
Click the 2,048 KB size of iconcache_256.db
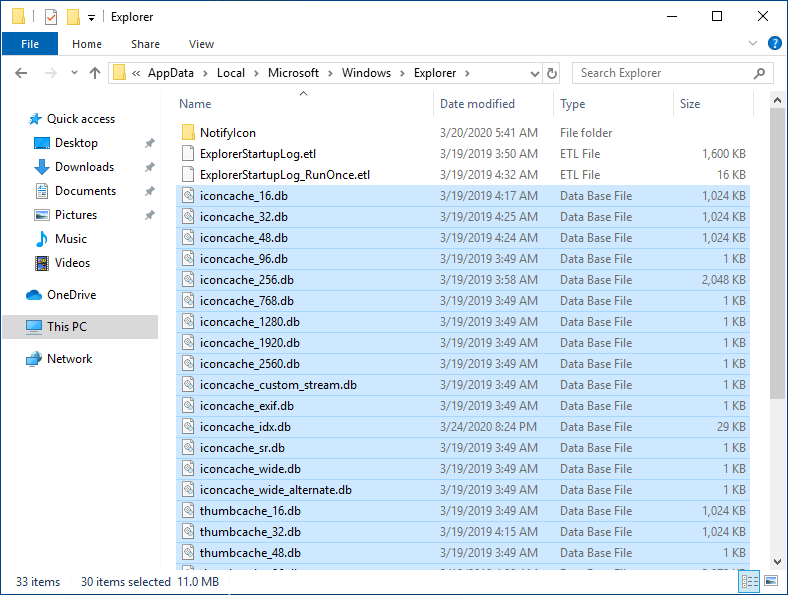point(724,280)
